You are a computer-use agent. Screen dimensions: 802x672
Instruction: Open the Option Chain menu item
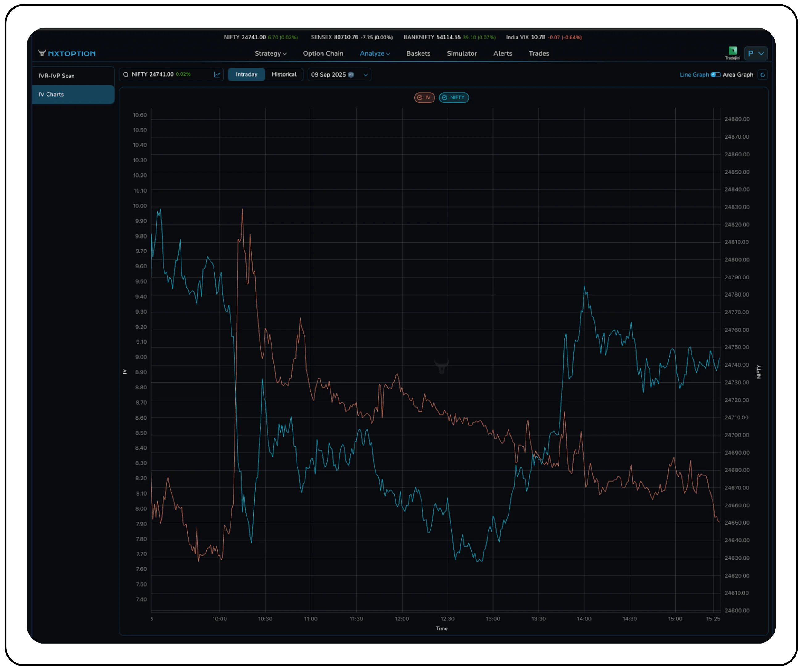point(323,54)
